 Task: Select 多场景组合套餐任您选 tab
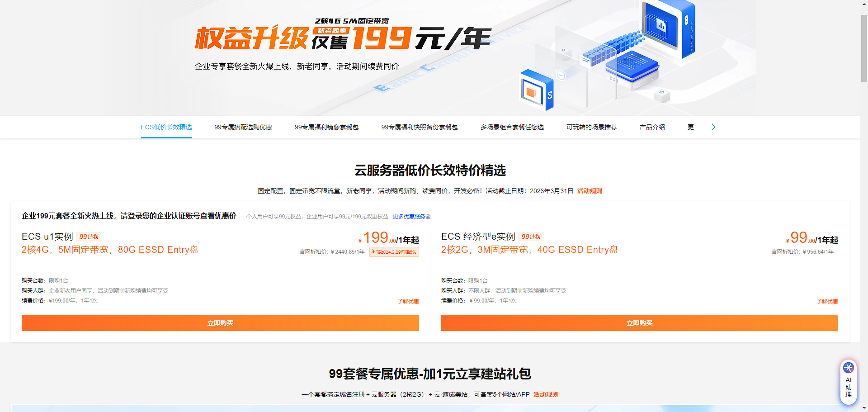[x=512, y=127]
